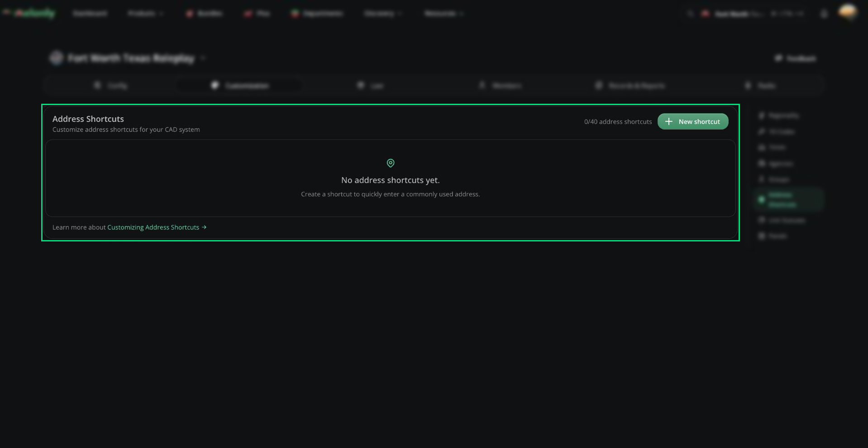The width and height of the screenshot is (868, 448).
Task: Switch to the Config tab
Action: point(110,85)
